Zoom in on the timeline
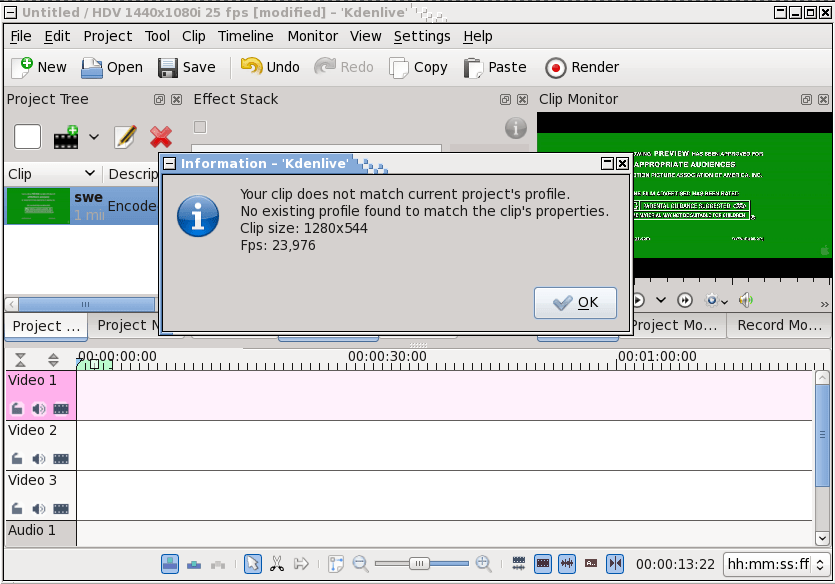Viewport: 835px width, 584px height. click(484, 563)
